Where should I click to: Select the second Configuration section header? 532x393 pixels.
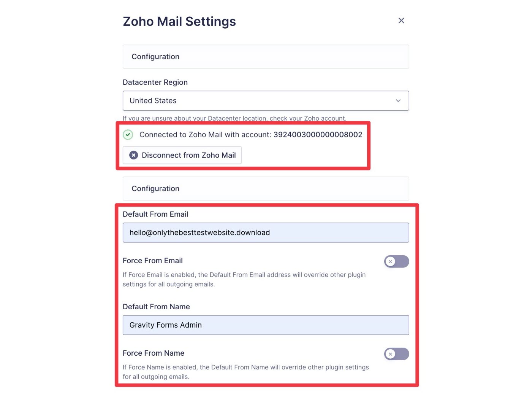pyautogui.click(x=266, y=189)
